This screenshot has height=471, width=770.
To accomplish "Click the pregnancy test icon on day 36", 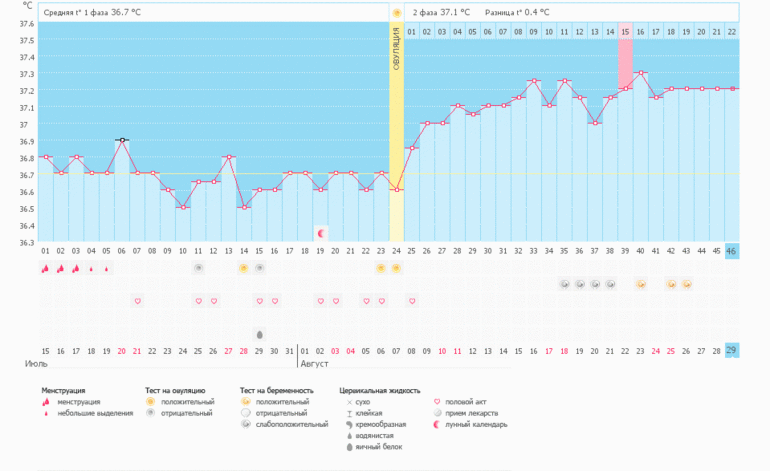I will [x=579, y=284].
